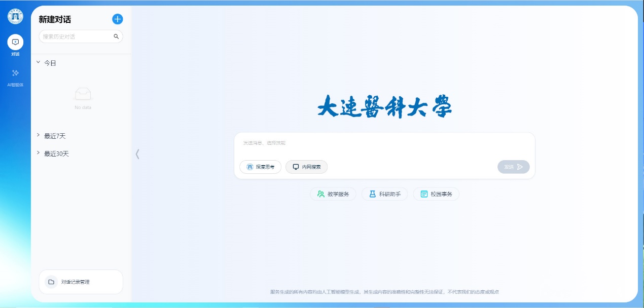Collapse the history sidebar with the arrow

point(137,154)
